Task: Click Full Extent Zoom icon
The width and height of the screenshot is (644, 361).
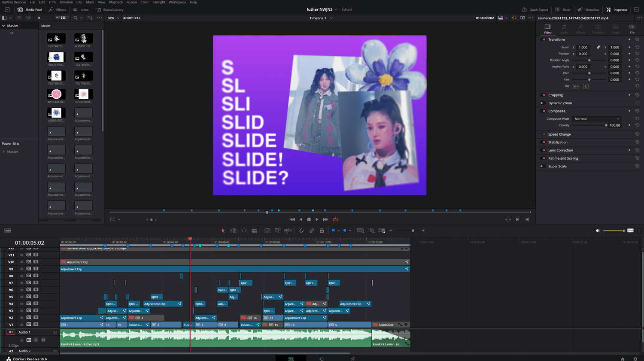Action: pos(361,231)
